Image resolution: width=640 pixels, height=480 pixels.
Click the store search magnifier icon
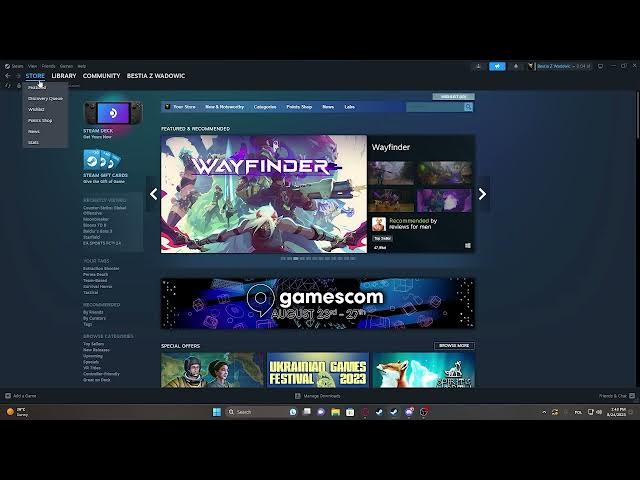click(468, 107)
